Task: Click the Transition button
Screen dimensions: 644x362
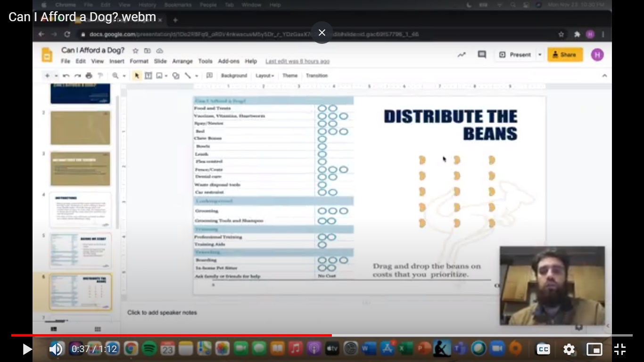Action: [x=317, y=75]
